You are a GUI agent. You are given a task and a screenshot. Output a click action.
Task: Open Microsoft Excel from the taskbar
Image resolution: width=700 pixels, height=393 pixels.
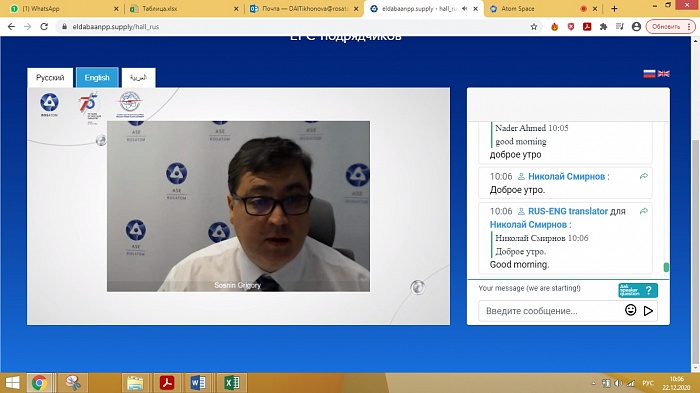231,383
